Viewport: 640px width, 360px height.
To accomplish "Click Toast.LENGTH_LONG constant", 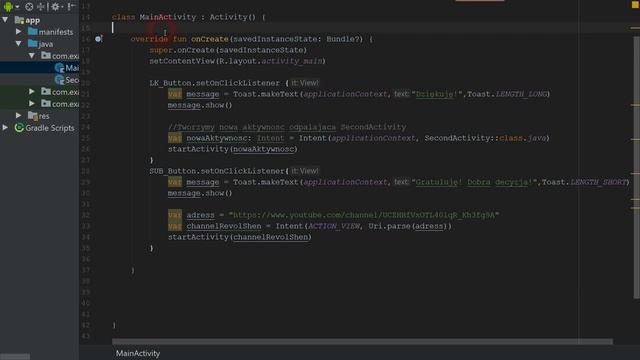I will point(507,94).
